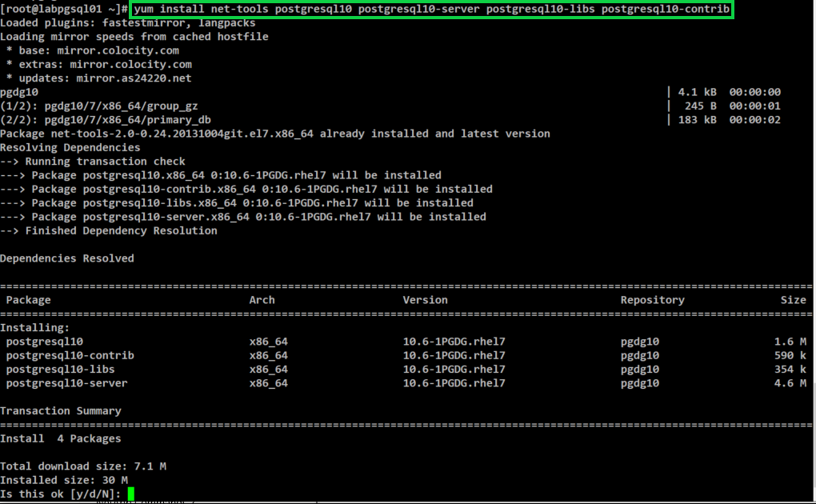Select postgresql10-server in the package table
The height and width of the screenshot is (504, 816).
click(x=66, y=383)
